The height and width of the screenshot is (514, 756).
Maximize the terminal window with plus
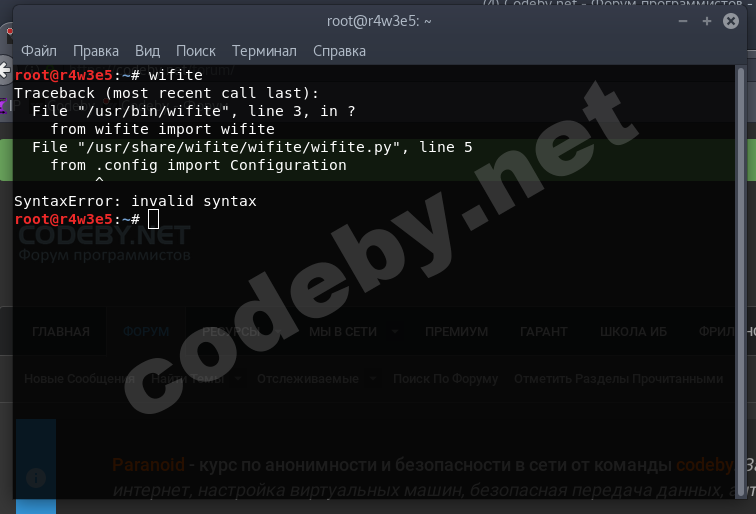707,21
